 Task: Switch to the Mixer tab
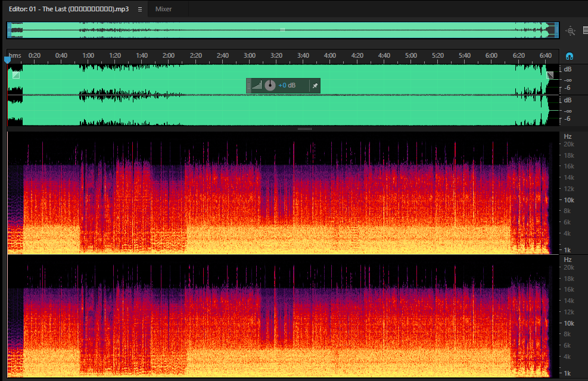click(163, 9)
